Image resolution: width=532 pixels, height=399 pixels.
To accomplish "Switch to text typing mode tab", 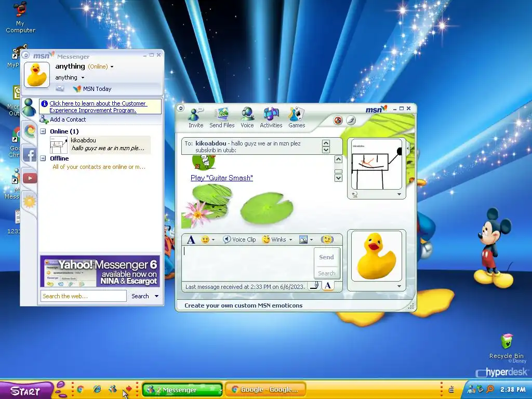I will [328, 286].
